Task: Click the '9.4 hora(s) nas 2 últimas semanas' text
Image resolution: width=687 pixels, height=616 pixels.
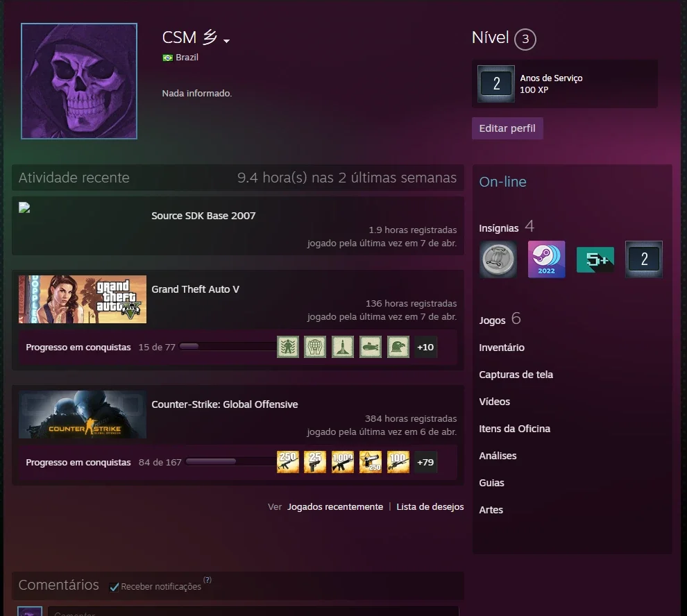Action: pyautogui.click(x=347, y=178)
